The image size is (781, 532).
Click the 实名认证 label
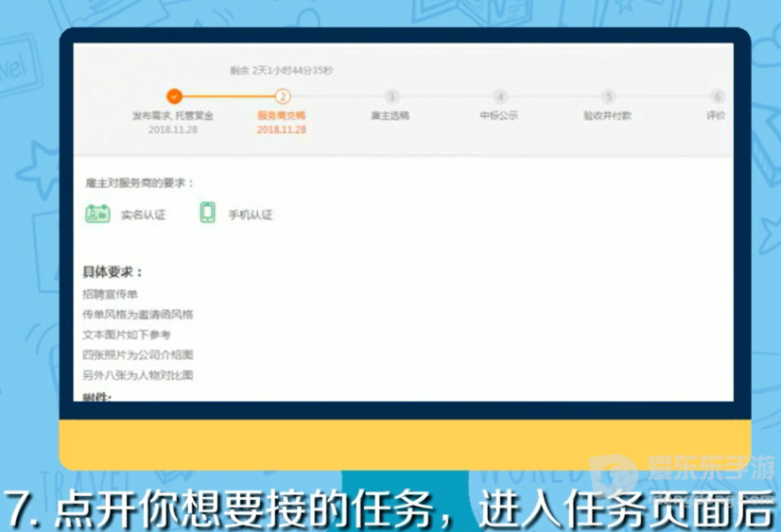(x=143, y=215)
